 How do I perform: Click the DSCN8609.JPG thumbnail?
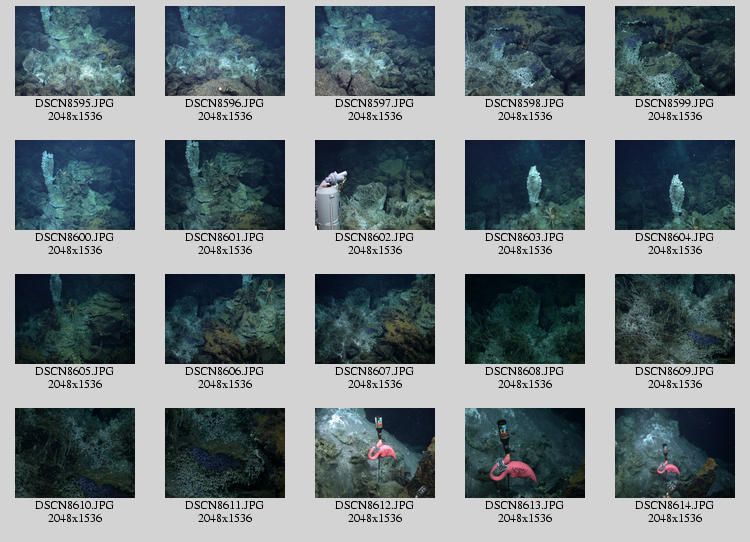(x=675, y=319)
